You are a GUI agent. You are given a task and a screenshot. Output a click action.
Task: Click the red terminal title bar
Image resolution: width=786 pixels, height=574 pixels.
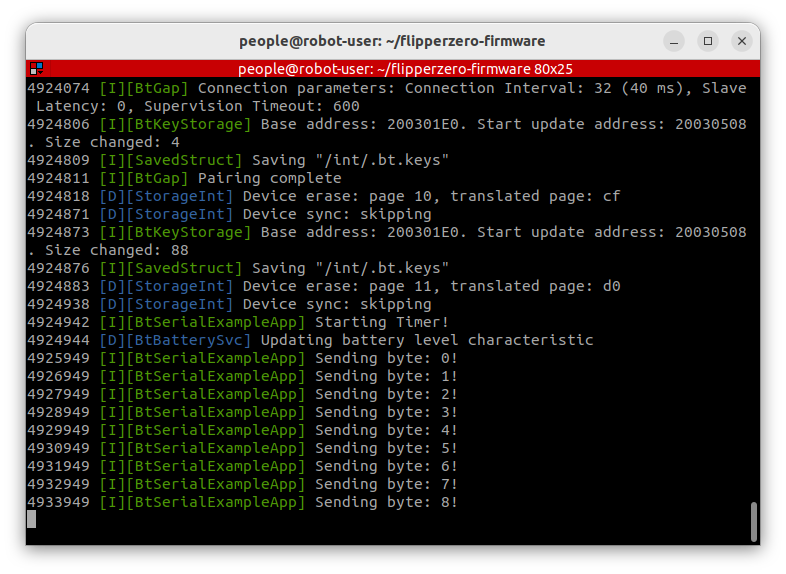coord(393,68)
